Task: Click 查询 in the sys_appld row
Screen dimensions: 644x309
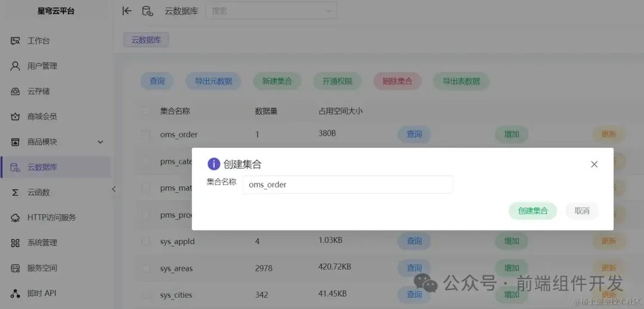Action: tap(414, 241)
